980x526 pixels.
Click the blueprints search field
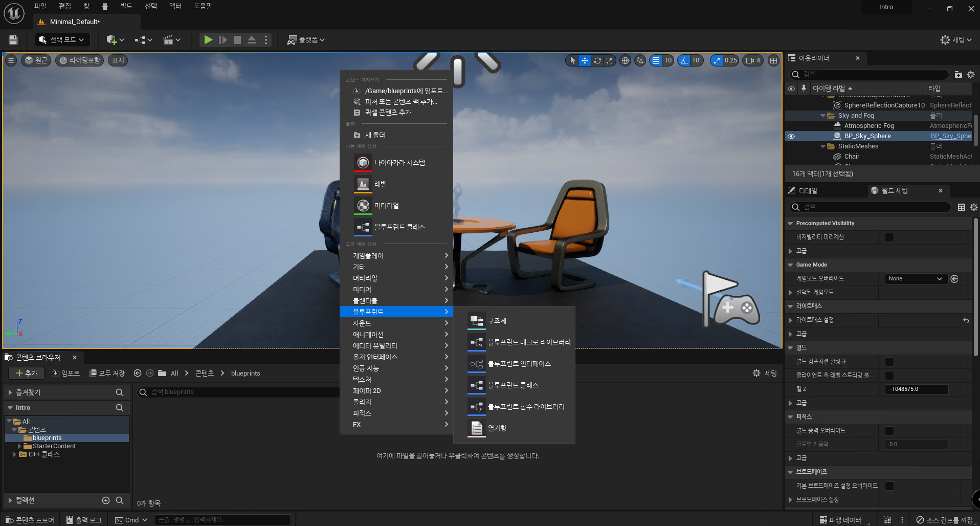(238, 392)
